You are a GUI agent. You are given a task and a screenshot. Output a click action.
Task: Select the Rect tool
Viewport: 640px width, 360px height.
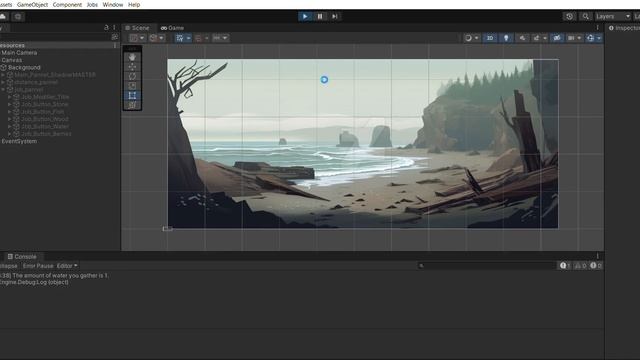pos(132,96)
